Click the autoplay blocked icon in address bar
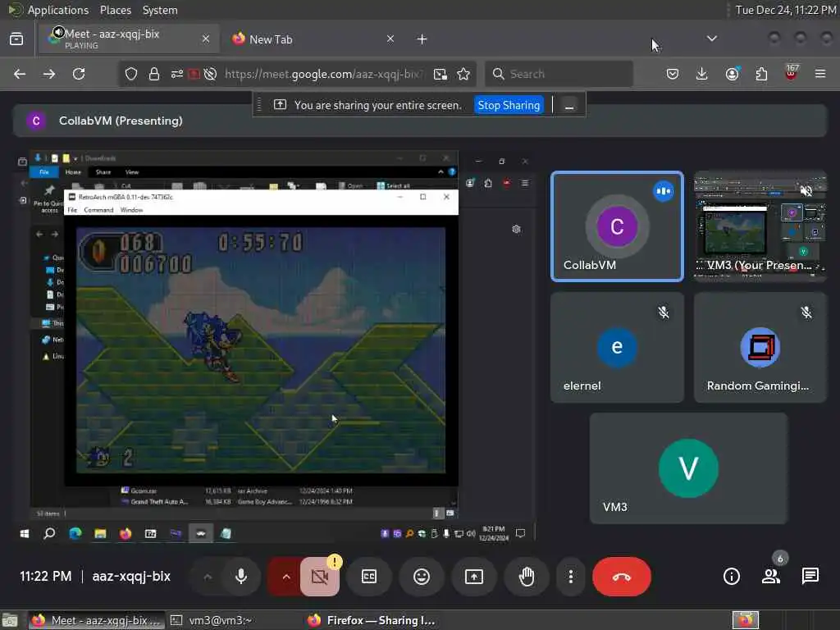Image resolution: width=840 pixels, height=630 pixels. pos(211,74)
